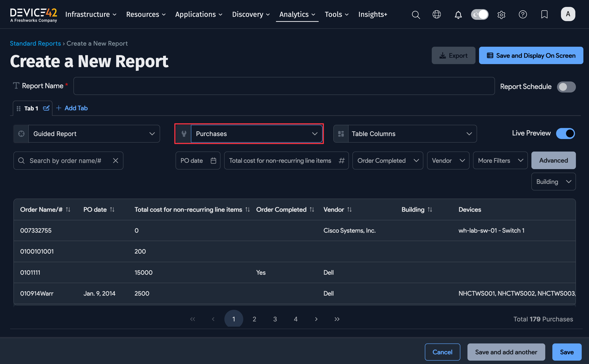Open the language globe icon
589x364 pixels.
point(436,14)
